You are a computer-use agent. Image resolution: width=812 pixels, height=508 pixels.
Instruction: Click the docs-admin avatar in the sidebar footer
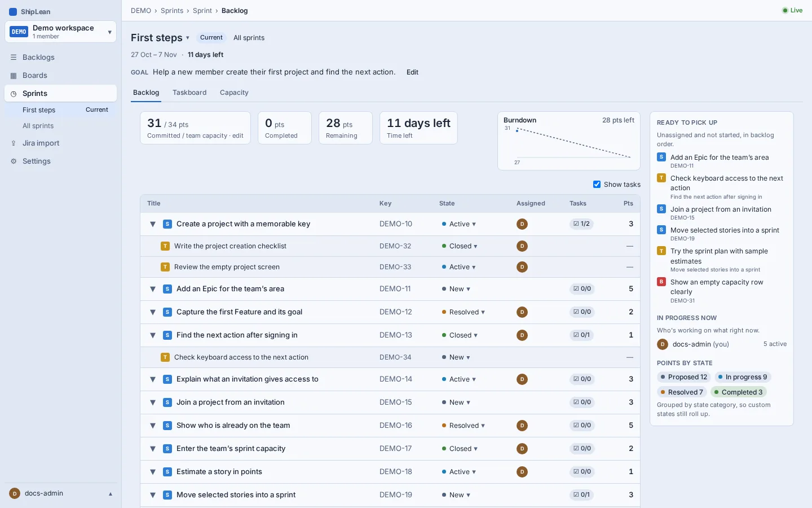click(15, 493)
